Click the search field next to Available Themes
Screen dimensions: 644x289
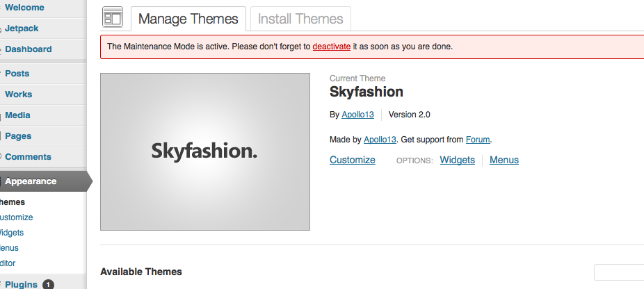pyautogui.click(x=619, y=272)
